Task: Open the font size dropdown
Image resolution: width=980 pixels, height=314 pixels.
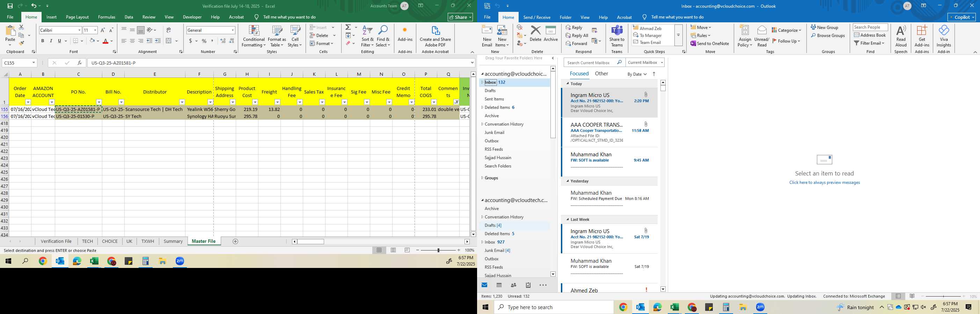Action: pyautogui.click(x=95, y=30)
